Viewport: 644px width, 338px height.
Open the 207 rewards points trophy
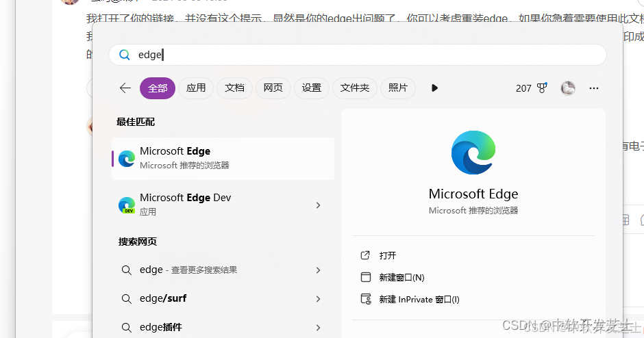pyautogui.click(x=532, y=88)
